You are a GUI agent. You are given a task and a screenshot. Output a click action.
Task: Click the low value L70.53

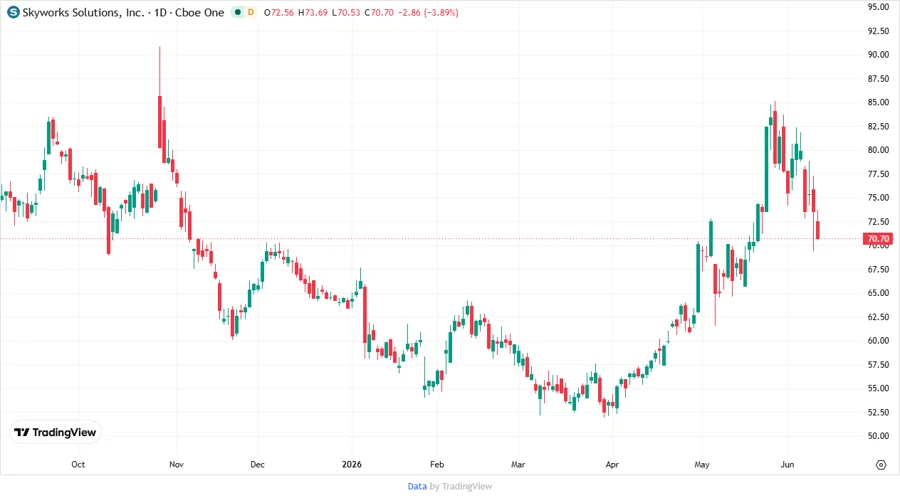tap(346, 13)
